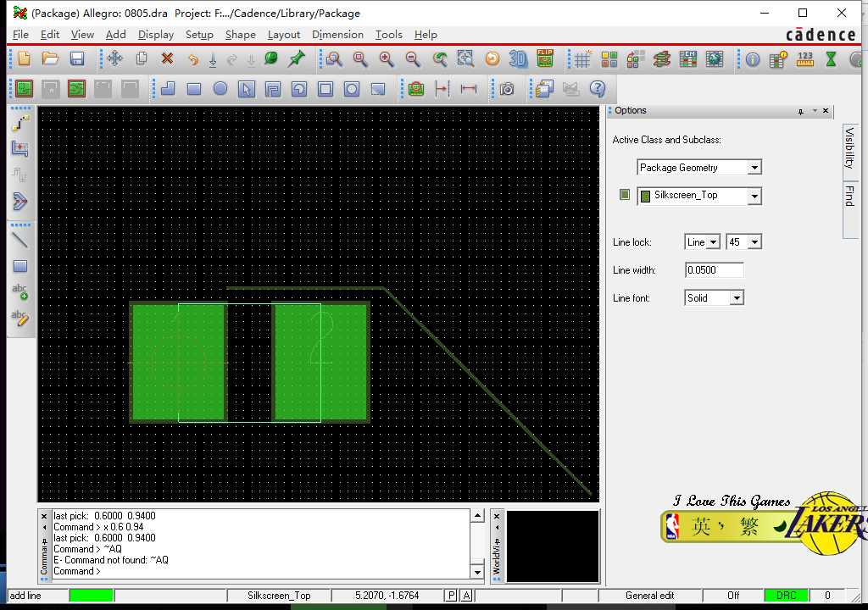Viewport: 868px width, 610px height.
Task: Switch to the Visibility tab
Action: (x=850, y=148)
